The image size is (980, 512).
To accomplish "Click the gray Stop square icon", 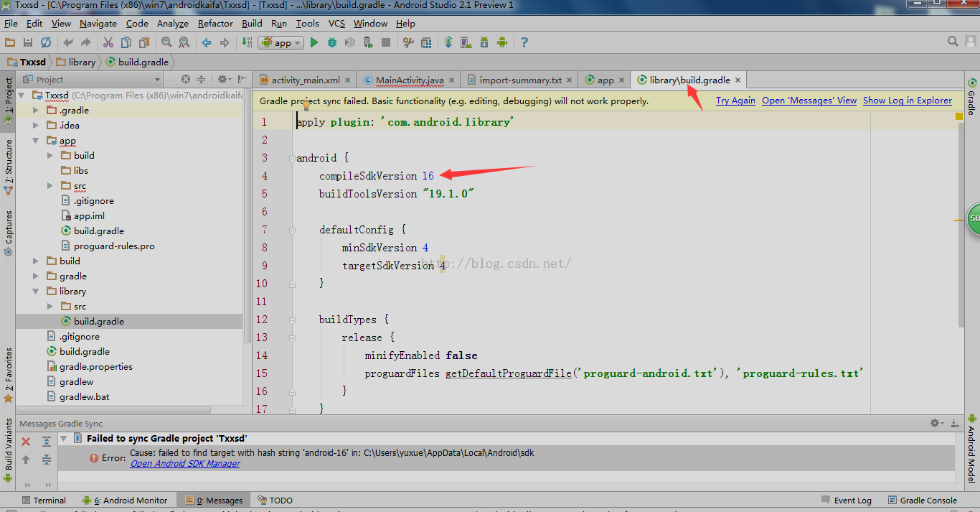I will point(386,43).
